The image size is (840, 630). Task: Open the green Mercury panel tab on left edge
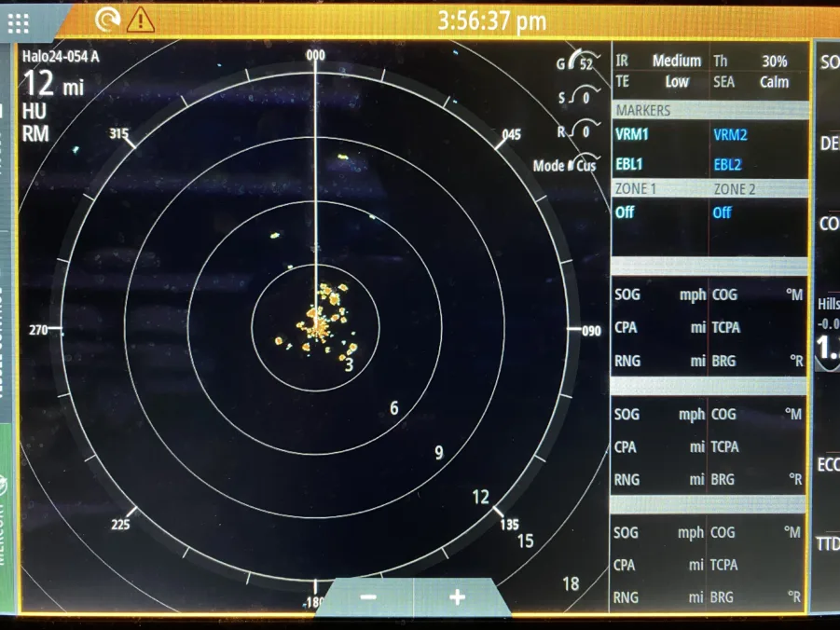pos(7,522)
